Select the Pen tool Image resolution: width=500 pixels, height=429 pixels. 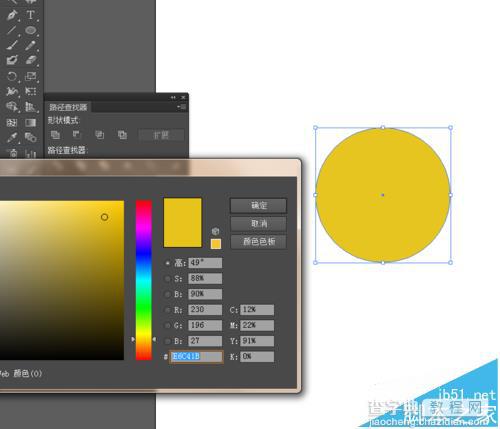coord(12,15)
